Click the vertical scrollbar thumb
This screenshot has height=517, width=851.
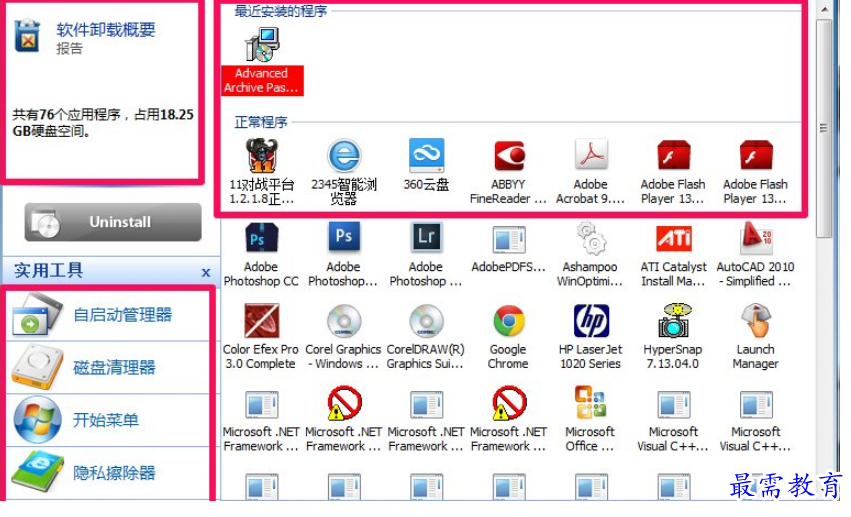click(824, 128)
